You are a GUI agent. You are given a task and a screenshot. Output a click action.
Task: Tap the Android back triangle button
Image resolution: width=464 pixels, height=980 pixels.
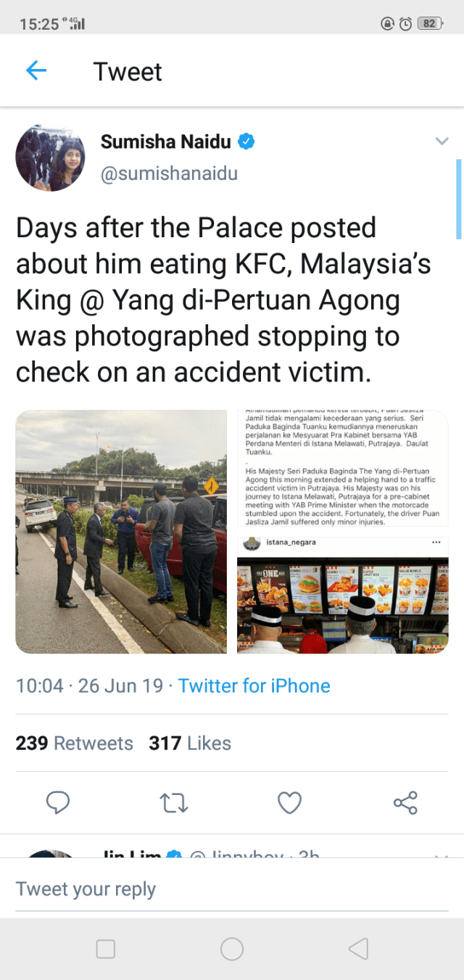pos(358,949)
